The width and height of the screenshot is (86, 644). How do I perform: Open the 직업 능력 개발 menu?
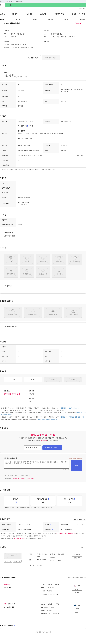coord(59,14)
